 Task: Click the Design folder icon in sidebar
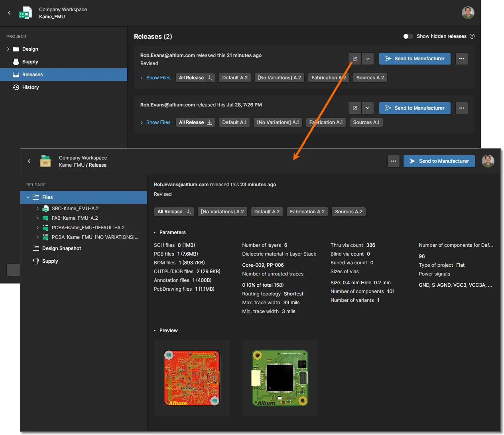16,49
